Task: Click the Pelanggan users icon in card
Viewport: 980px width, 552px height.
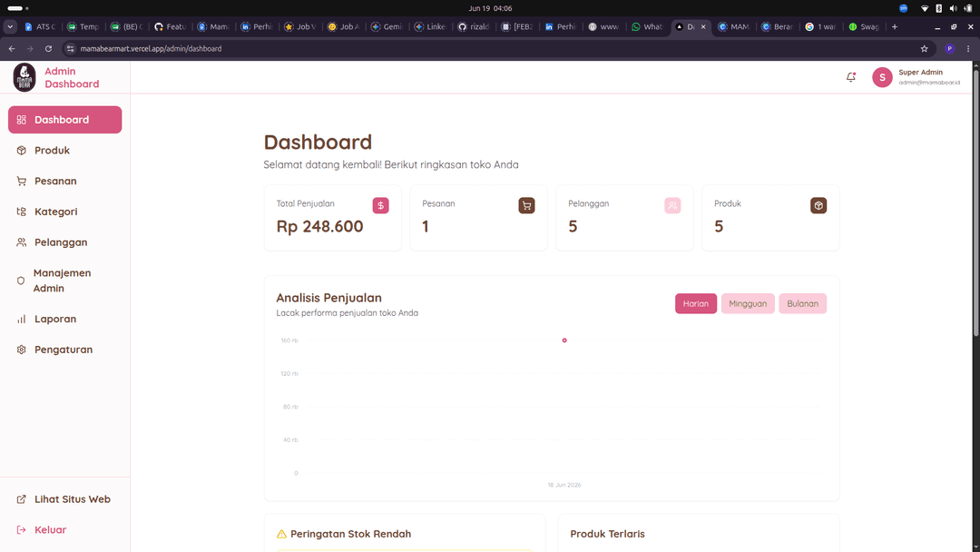Action: coord(672,206)
